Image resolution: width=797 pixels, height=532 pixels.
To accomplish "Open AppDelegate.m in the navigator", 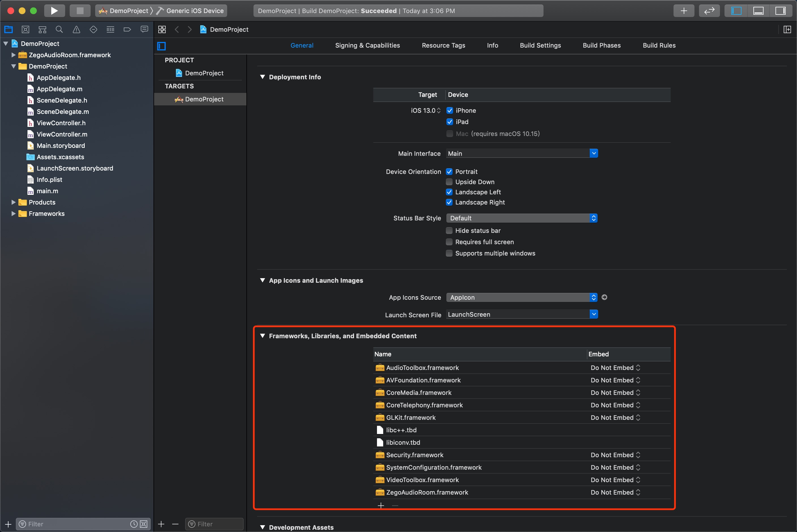I will (x=59, y=89).
